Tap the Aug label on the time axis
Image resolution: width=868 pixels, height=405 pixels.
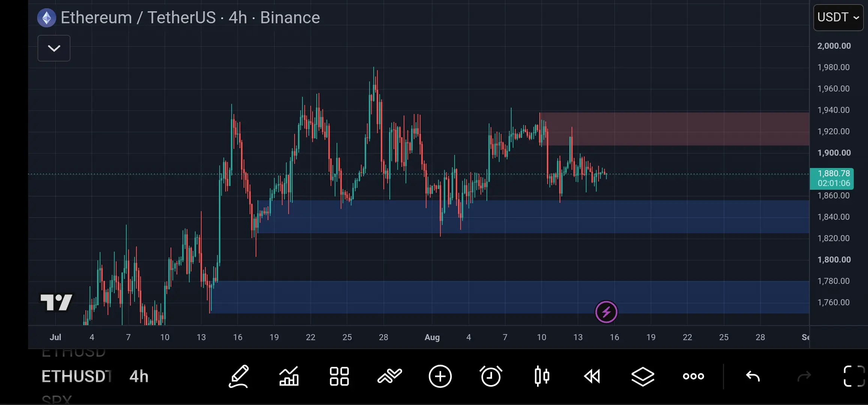pyautogui.click(x=432, y=337)
